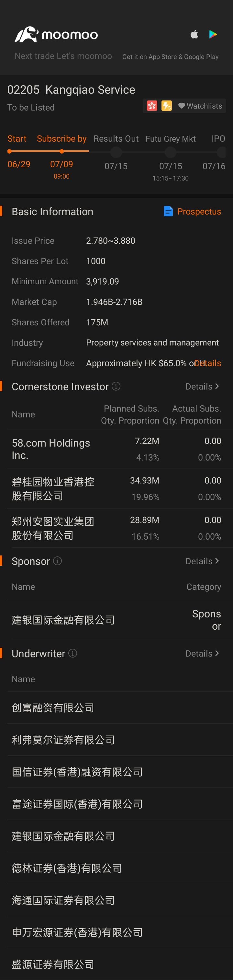The height and width of the screenshot is (980, 233).
Task: Show Underwriter info tooltip icon
Action: click(72, 653)
